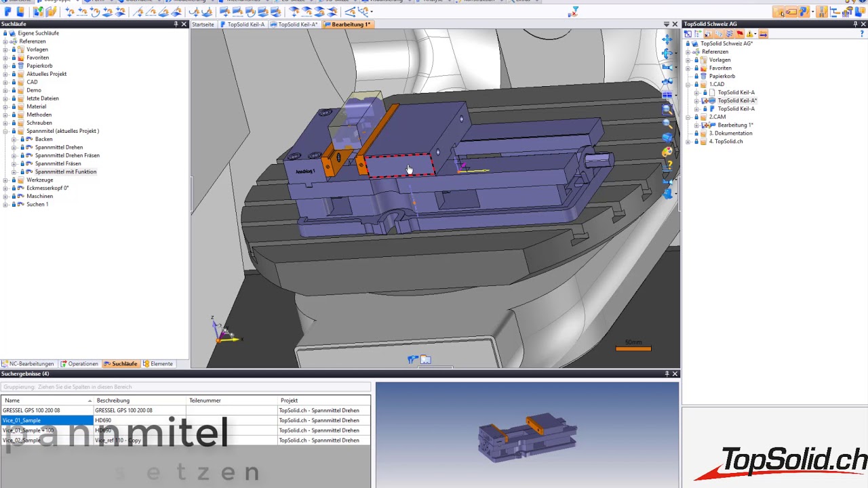Select 3. Dokumentation in the project tree
The height and width of the screenshot is (488, 868).
point(730,133)
